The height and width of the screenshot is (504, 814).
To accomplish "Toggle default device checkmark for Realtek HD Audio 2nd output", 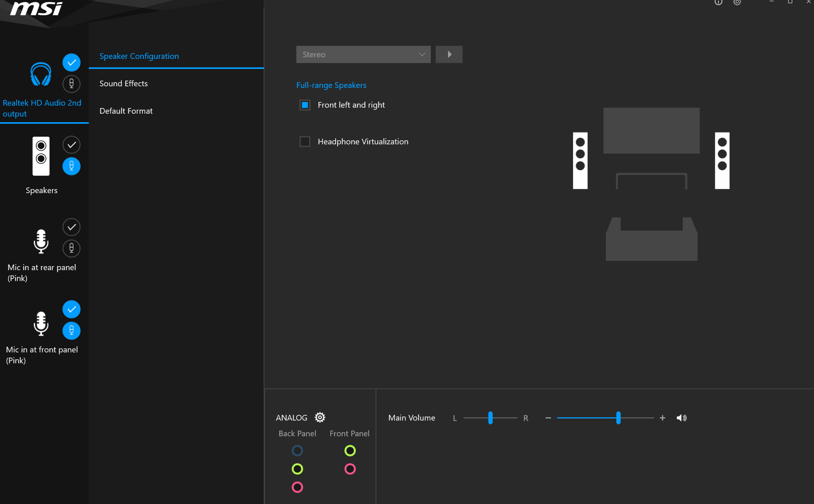I will pos(71,62).
